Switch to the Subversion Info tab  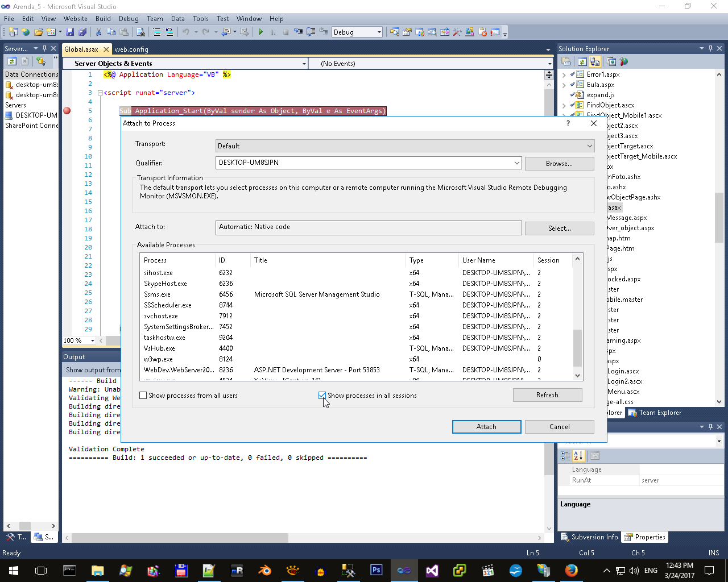[x=589, y=537]
